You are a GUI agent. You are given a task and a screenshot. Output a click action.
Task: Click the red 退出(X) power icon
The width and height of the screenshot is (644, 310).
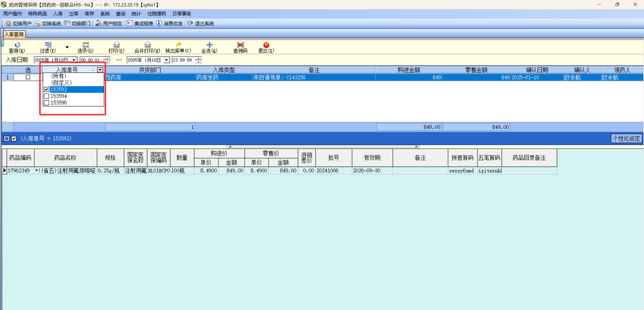266,45
